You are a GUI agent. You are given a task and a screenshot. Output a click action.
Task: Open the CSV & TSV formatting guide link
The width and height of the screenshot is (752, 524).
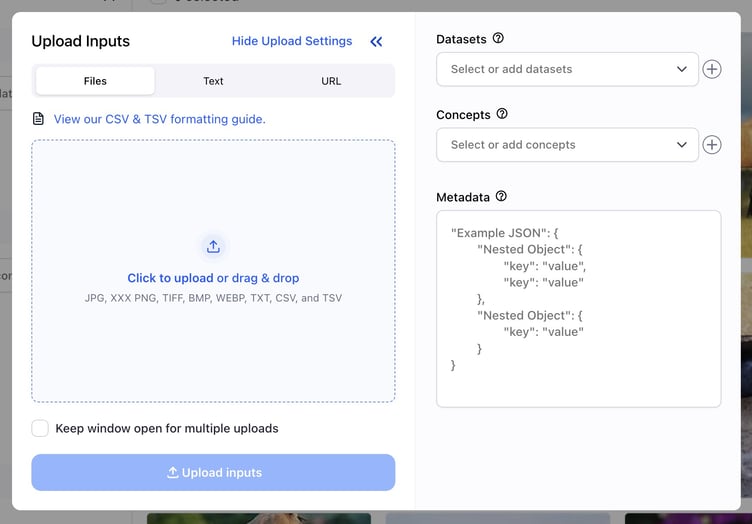(159, 119)
